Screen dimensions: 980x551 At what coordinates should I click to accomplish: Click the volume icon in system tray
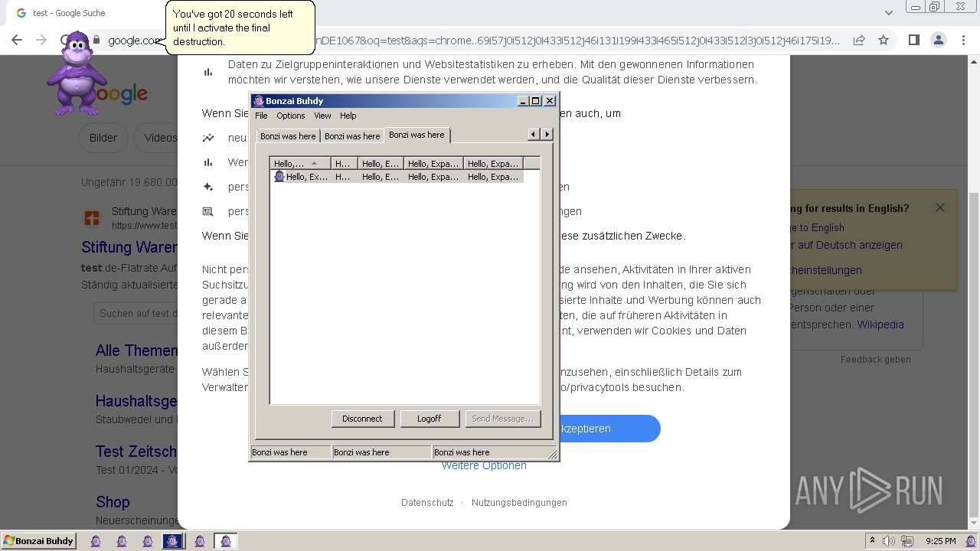tap(889, 541)
